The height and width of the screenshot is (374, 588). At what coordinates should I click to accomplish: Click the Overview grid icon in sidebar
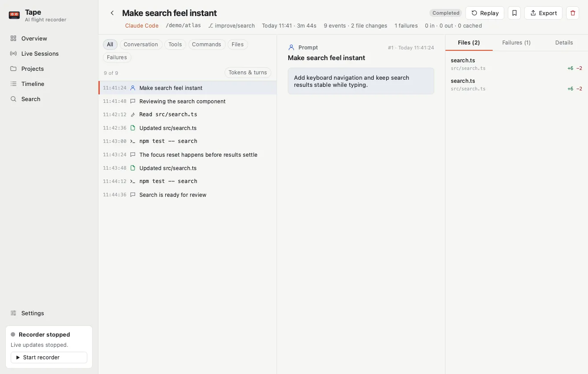pos(13,38)
